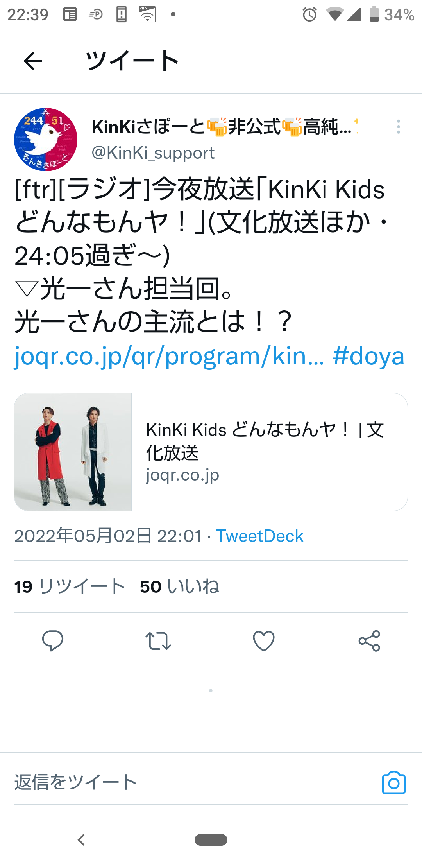422x868 pixels.
Task: Tap the @KinKi_support username handle
Action: pos(153,153)
